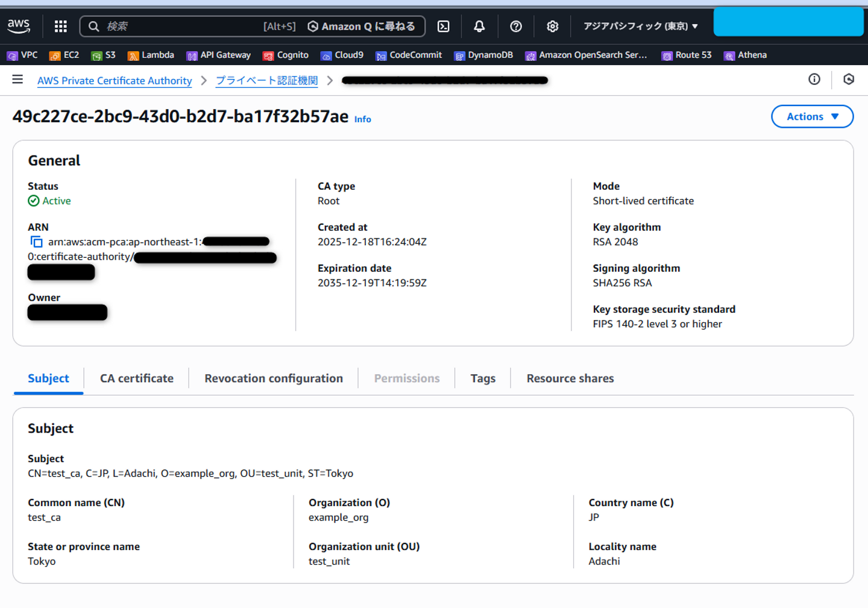
Task: Click the FIPS 140-2 level 3 or higher value
Action: click(x=657, y=324)
